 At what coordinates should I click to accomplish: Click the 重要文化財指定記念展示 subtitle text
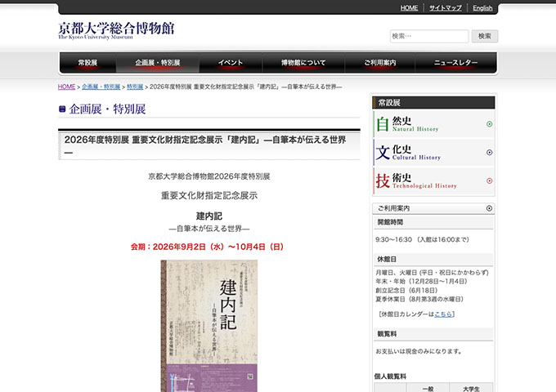click(209, 195)
